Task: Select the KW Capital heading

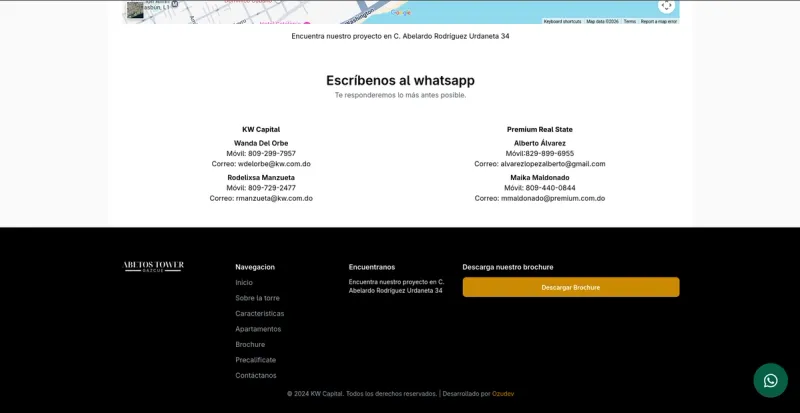Action: pyautogui.click(x=261, y=129)
